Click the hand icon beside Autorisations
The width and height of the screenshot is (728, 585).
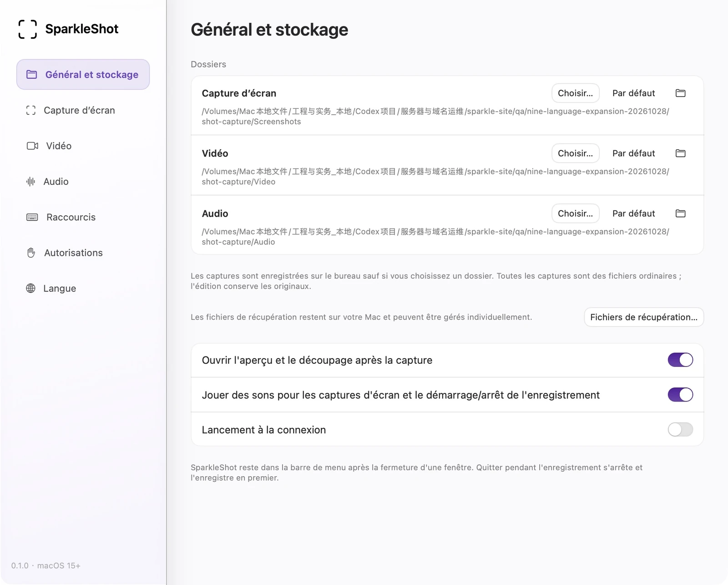point(31,253)
